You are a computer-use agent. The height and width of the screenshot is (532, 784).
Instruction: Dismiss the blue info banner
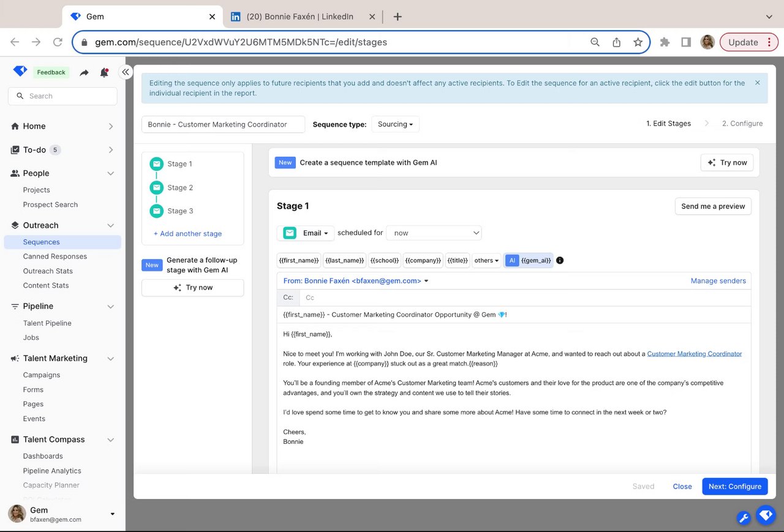click(758, 83)
